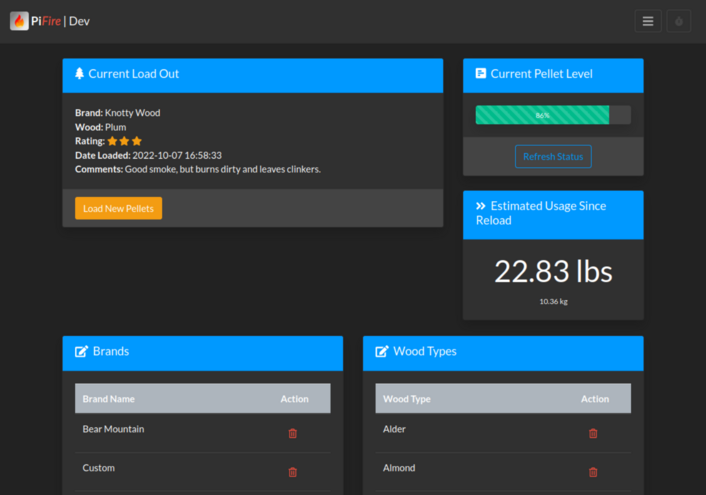Delete the Bear Mountain brand
This screenshot has width=706, height=495.
point(293,433)
